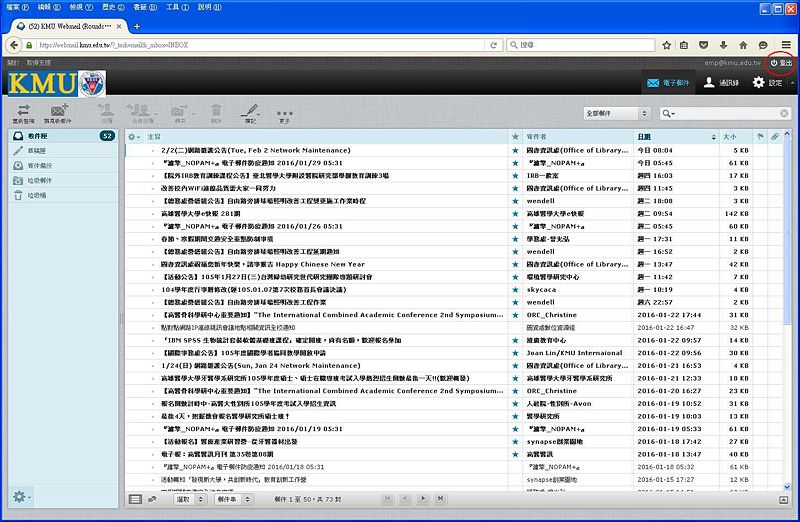Screen dimensions: 800x522
Task: Click the star column header icon
Action: click(515, 136)
